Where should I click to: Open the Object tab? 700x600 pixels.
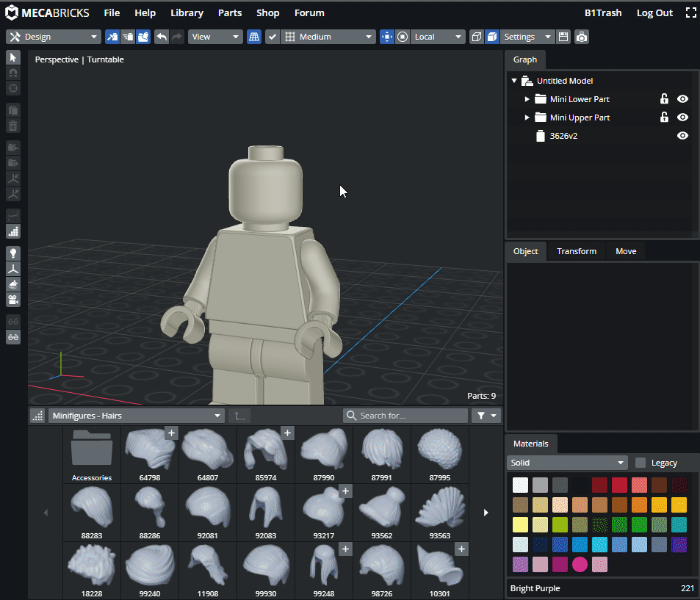click(x=525, y=251)
